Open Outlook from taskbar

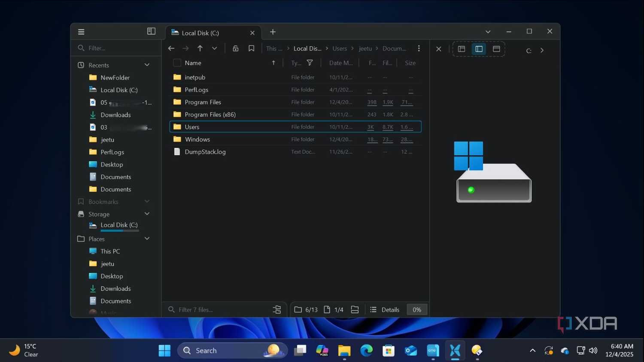[411, 350]
